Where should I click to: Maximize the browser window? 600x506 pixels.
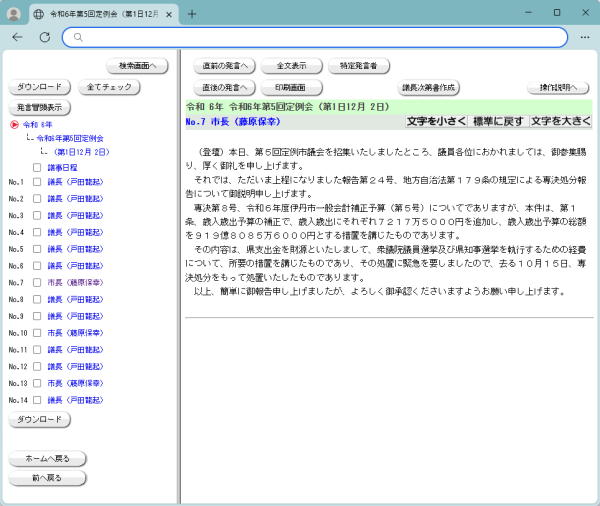(x=557, y=12)
